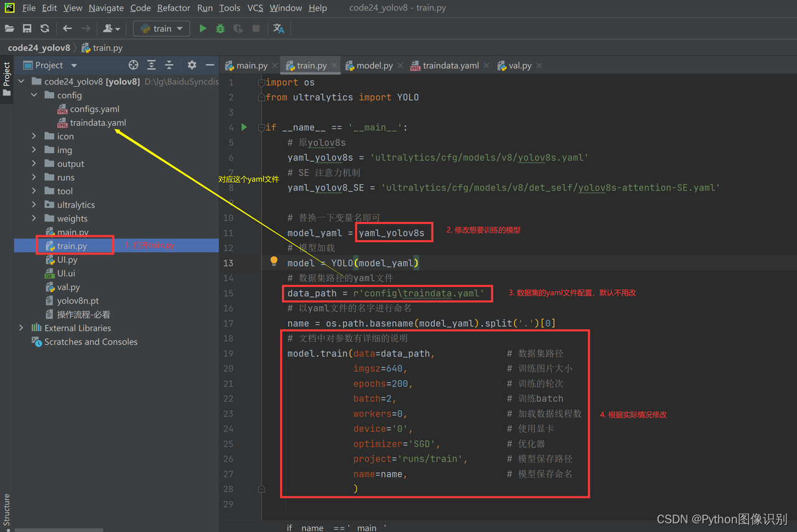Viewport: 797px width, 532px height.
Task: Expand the img folder
Action: pyautogui.click(x=34, y=150)
